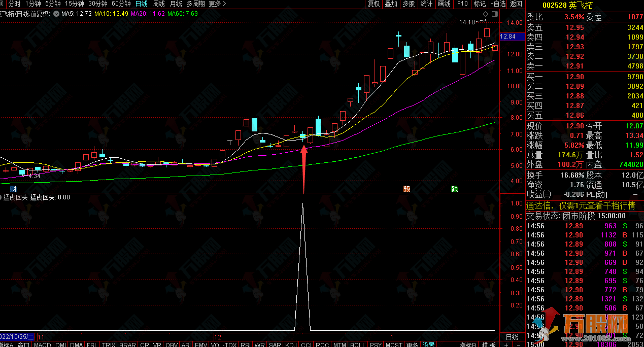Click the date label 2022/10/25 on time axis

coord(17,337)
